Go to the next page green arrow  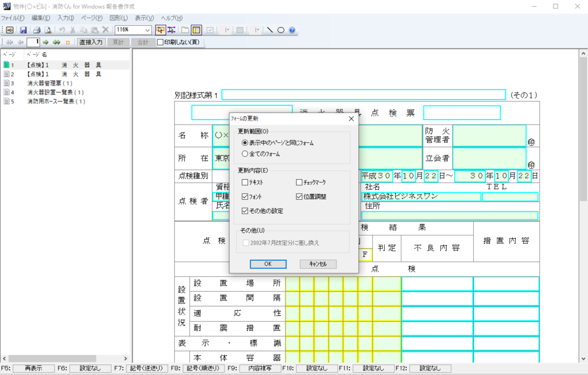click(46, 42)
